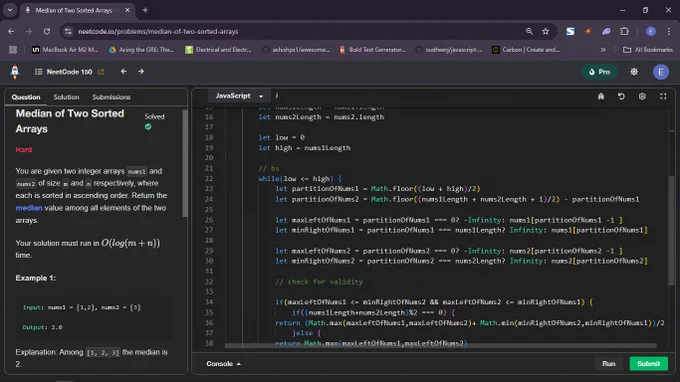
Task: Open the orange spark extension icon
Action: click(x=588, y=31)
